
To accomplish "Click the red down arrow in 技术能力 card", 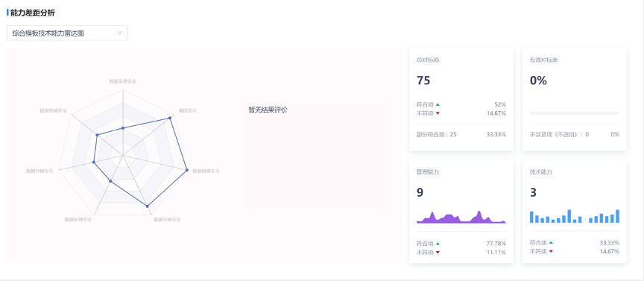I will 551,251.
